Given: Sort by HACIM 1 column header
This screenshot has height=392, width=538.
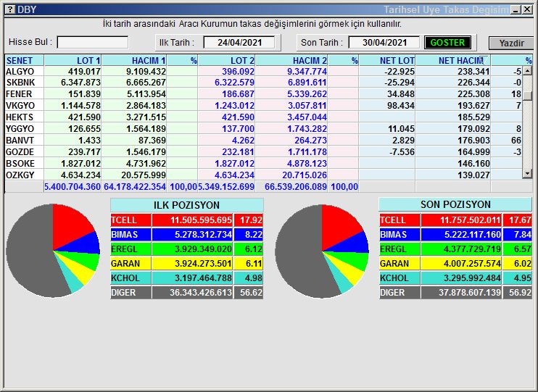Looking at the screenshot, I should (x=134, y=61).
